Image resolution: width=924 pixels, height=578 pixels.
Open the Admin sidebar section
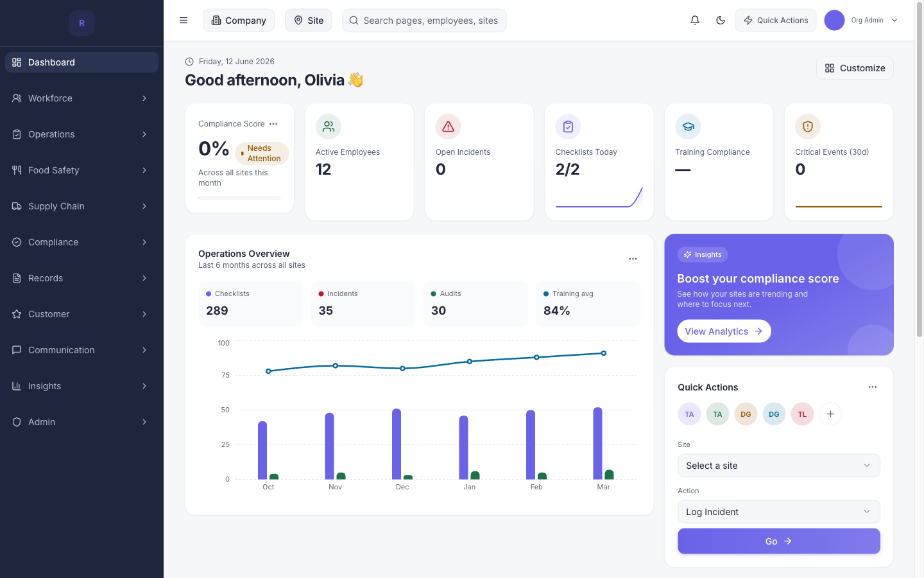click(x=81, y=422)
